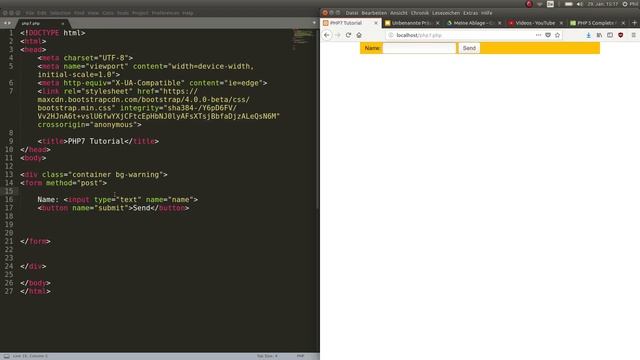Click Line 15 Column status text

(x=30, y=356)
